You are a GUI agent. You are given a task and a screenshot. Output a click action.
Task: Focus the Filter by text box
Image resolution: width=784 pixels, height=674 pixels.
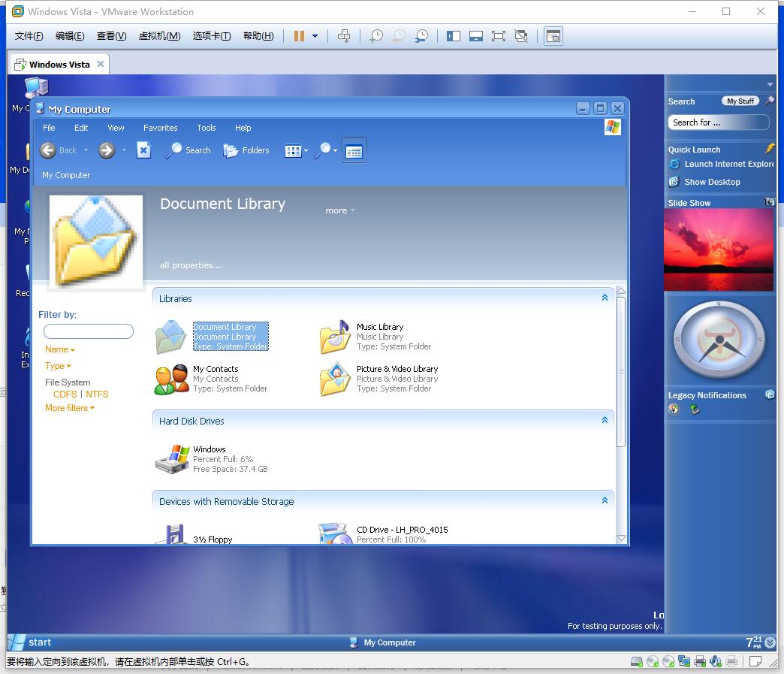(89, 331)
